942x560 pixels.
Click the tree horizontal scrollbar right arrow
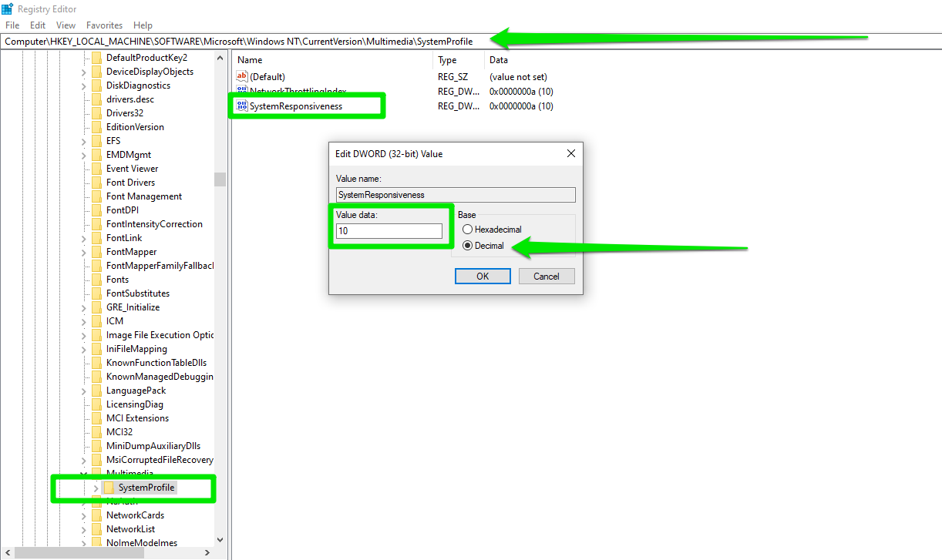(207, 552)
